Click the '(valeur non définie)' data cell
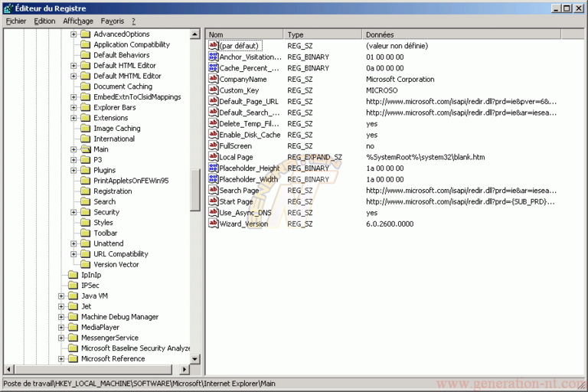The width and height of the screenshot is (588, 392). point(397,46)
